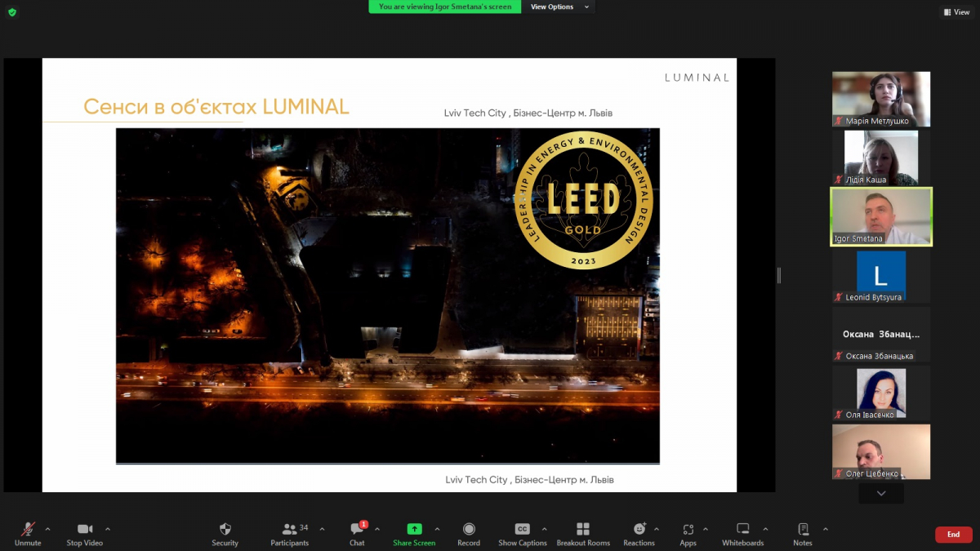Stop Video camera toggle
Screen dimensions: 980x551
(x=85, y=530)
